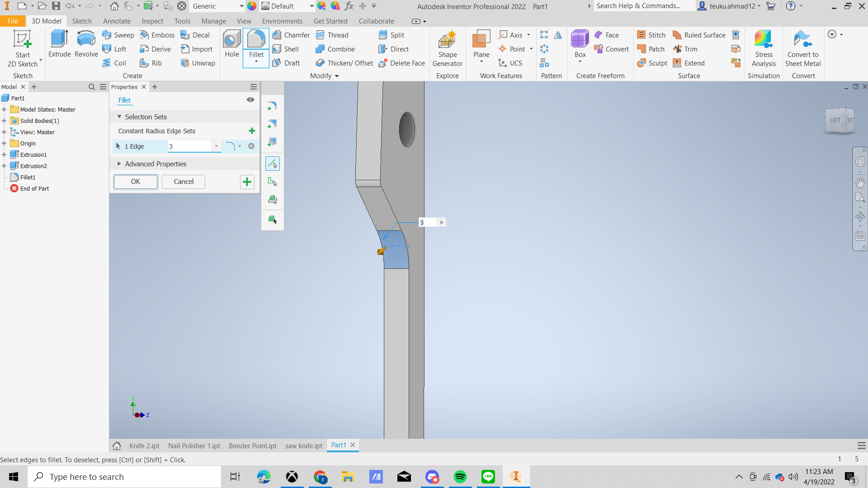Click the Chamfer tool
This screenshot has width=868, height=488.
pyautogui.click(x=291, y=35)
